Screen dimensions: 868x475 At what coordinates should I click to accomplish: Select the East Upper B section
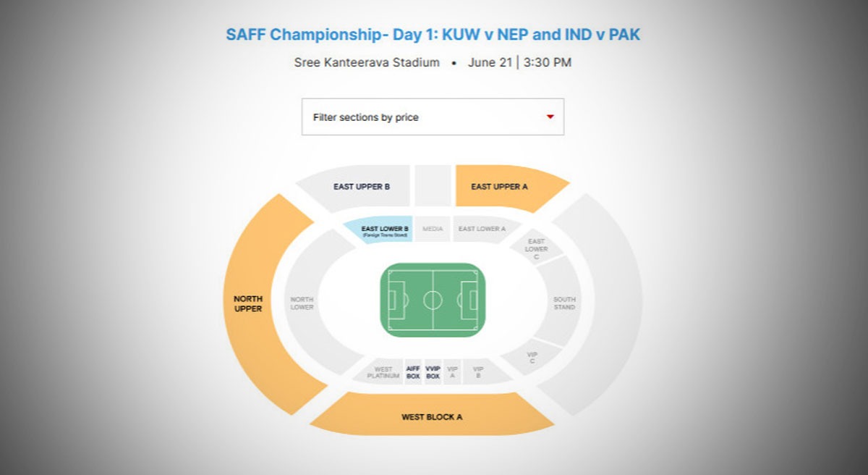(x=361, y=187)
